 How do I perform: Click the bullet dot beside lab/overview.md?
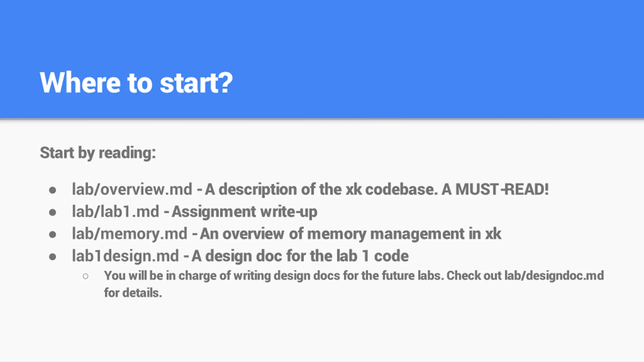coord(53,190)
